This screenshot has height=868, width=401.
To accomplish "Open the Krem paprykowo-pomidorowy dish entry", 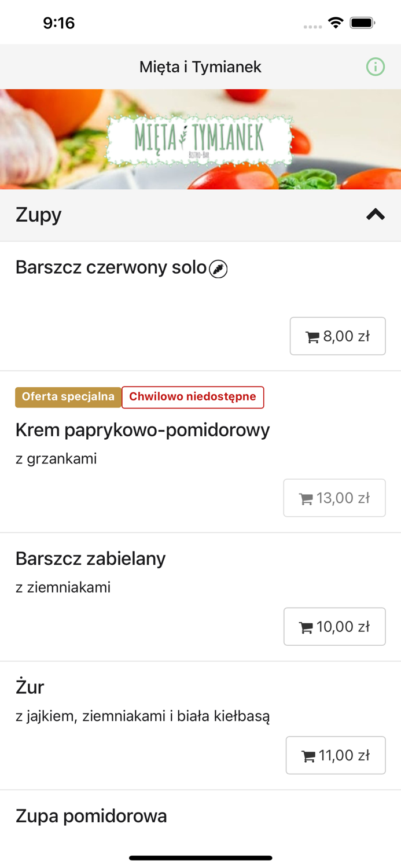I will tap(142, 430).
